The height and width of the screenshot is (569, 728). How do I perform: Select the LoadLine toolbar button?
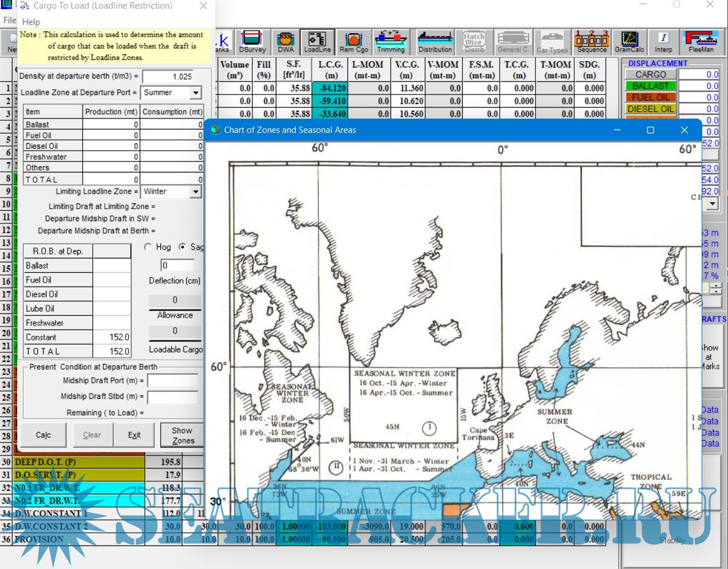(318, 42)
